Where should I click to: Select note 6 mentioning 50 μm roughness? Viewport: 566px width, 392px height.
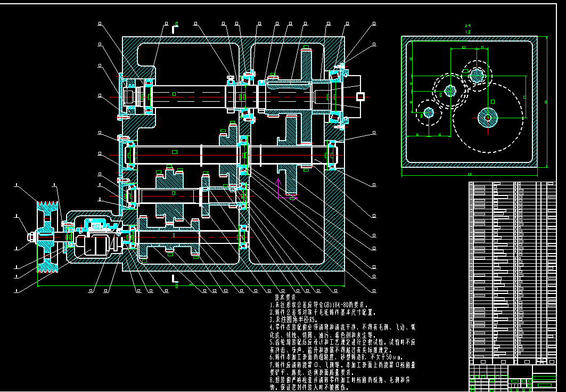click(336, 357)
